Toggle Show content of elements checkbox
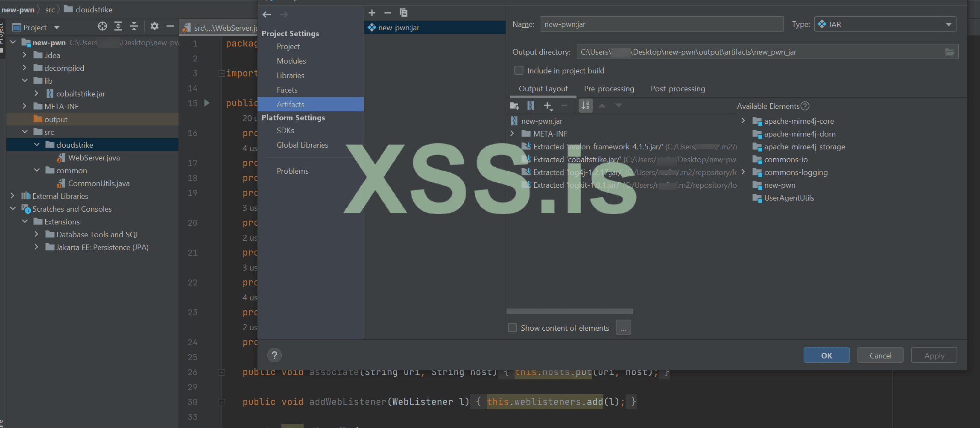 [x=512, y=328]
